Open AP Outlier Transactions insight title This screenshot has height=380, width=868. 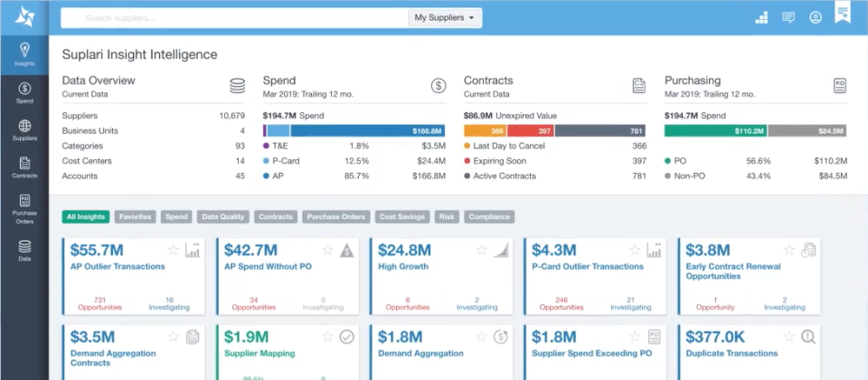pos(118,266)
